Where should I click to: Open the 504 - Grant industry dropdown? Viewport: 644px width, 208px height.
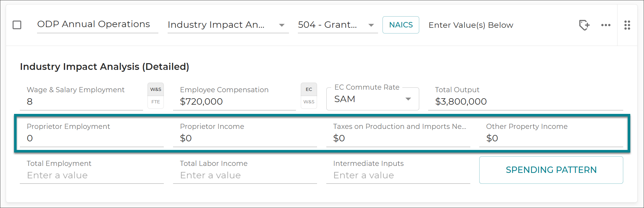click(338, 25)
